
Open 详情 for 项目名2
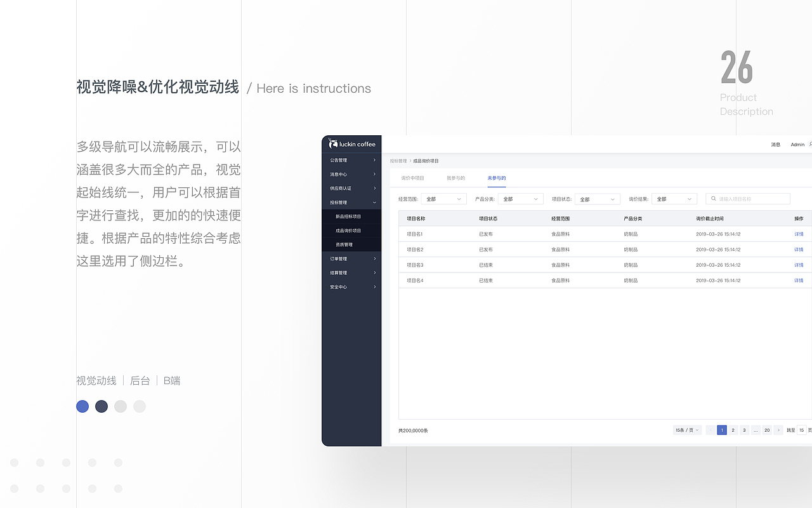point(799,250)
